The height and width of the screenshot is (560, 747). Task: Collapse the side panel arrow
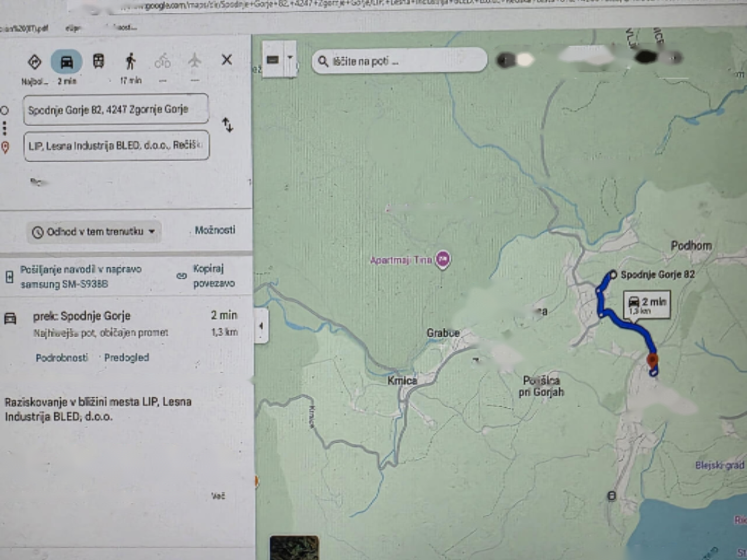coord(261,327)
